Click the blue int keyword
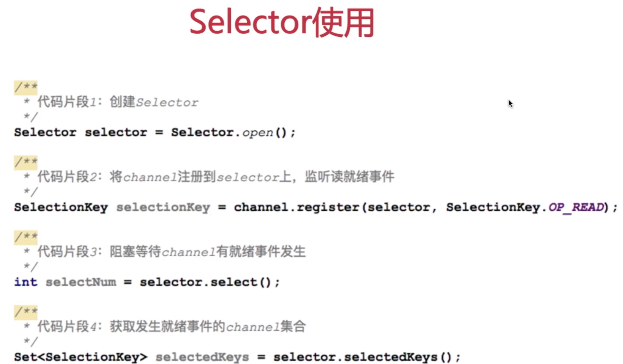This screenshot has width=623, height=364. click(x=26, y=282)
